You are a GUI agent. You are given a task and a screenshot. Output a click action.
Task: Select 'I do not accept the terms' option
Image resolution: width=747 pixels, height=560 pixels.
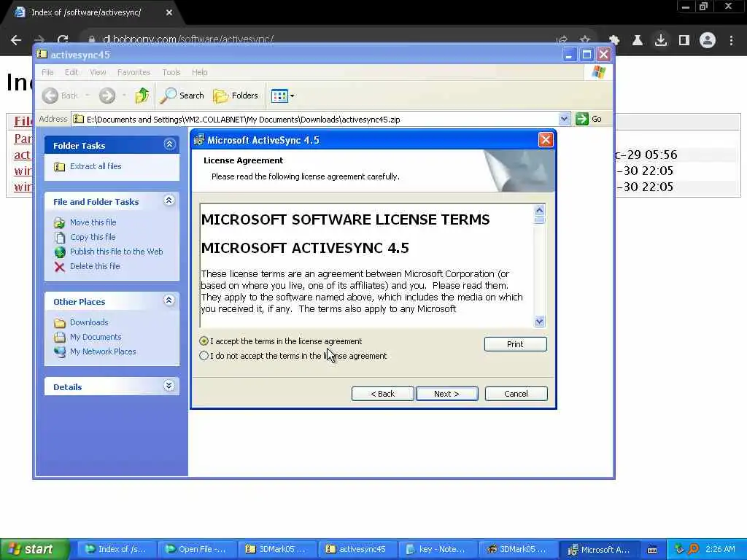(x=204, y=356)
